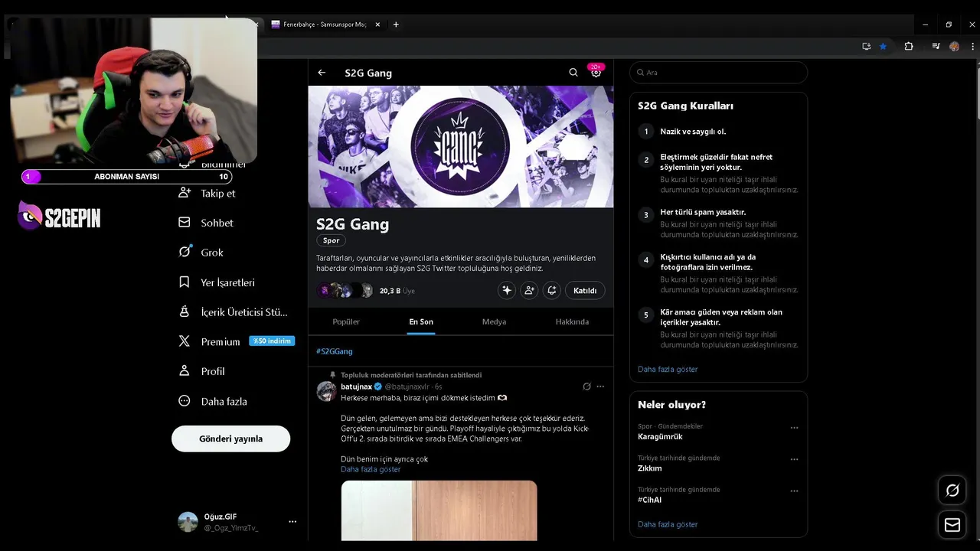
Task: Click the Spor category tag
Action: tap(331, 240)
